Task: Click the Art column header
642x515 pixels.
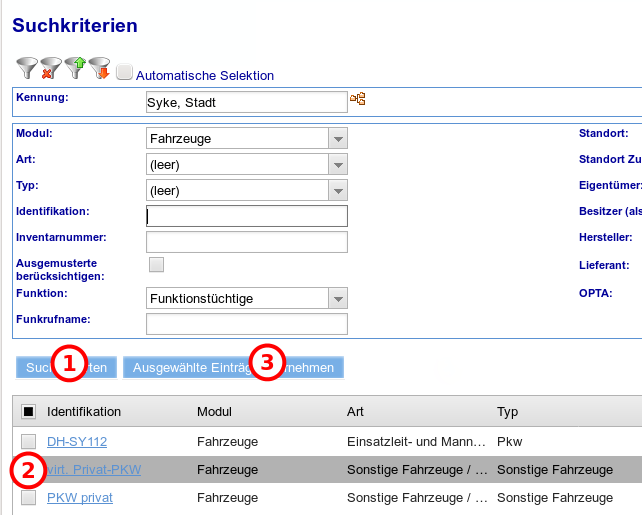Action: pos(355,411)
